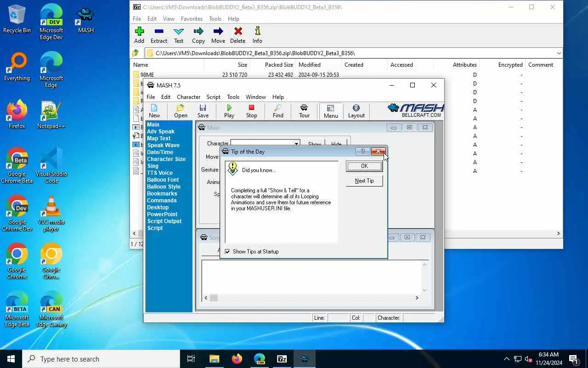Open the Layout toolbar option
The image size is (588, 368).
click(356, 111)
